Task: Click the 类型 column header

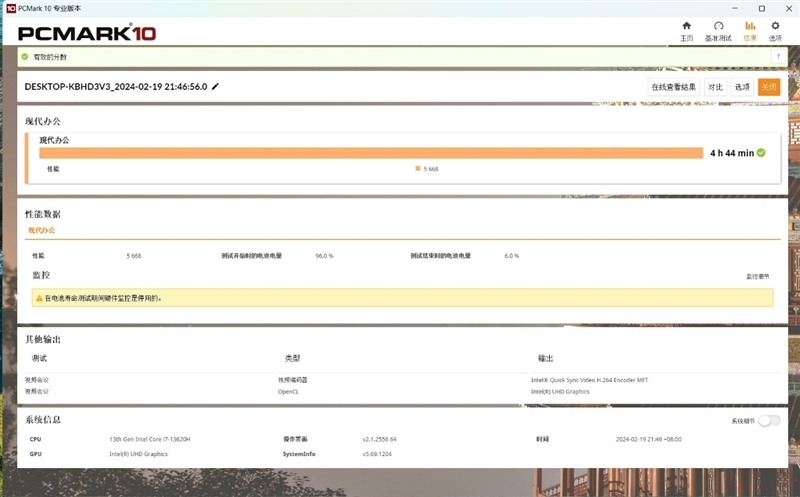Action: (292, 359)
